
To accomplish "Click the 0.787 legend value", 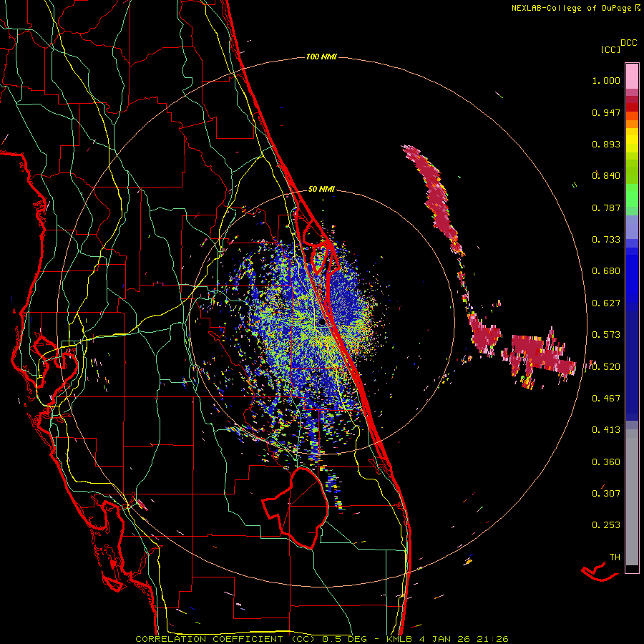I will pyautogui.click(x=606, y=208).
